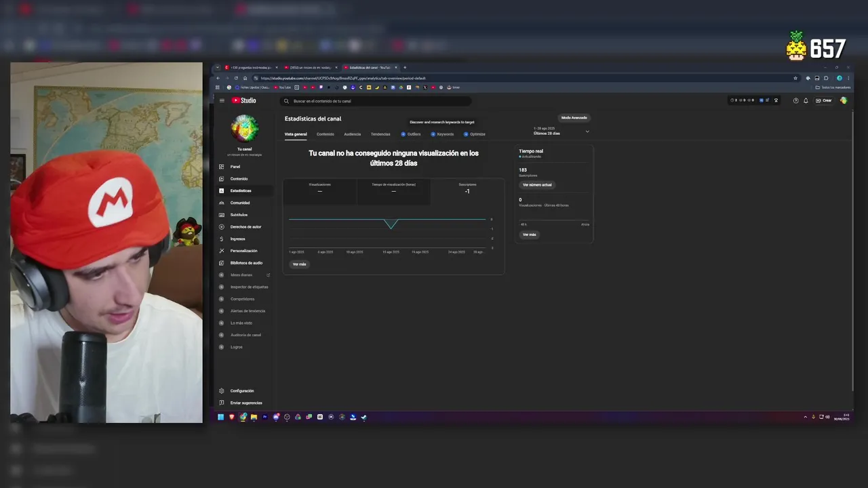868x488 pixels.
Task: Open the X bookmark in bookmarks bar
Action: pos(425,87)
